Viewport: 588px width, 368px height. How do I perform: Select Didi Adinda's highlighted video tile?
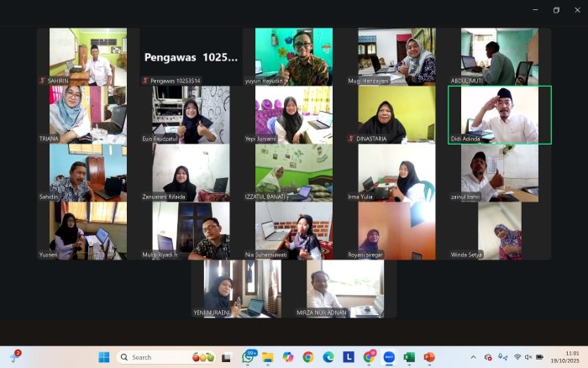[499, 115]
